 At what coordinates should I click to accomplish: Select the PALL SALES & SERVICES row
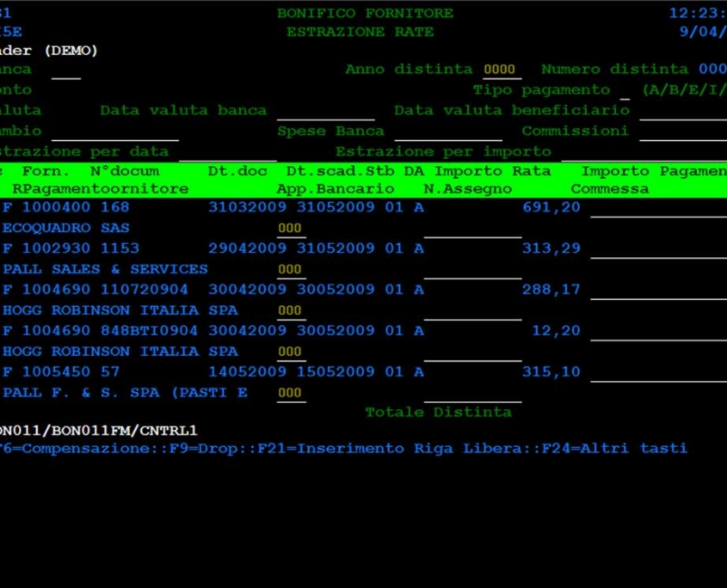(105, 269)
